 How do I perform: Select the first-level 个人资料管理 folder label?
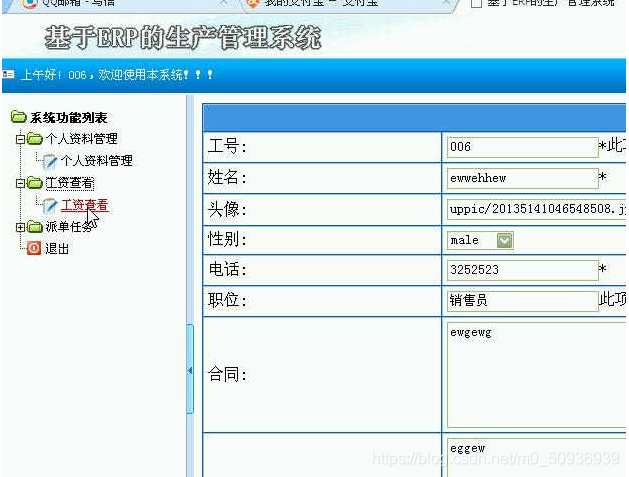coord(81,139)
